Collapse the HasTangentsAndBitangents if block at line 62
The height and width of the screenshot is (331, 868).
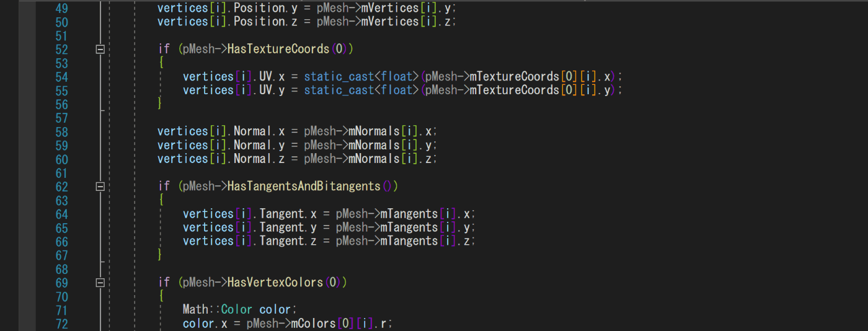100,186
